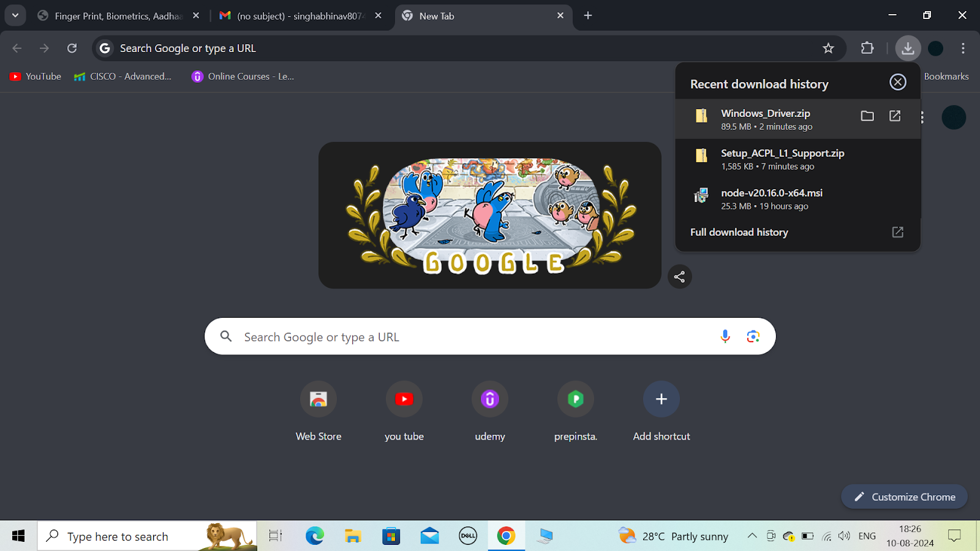Open the Mail app from taskbar
The image size is (980, 551).
point(430,536)
